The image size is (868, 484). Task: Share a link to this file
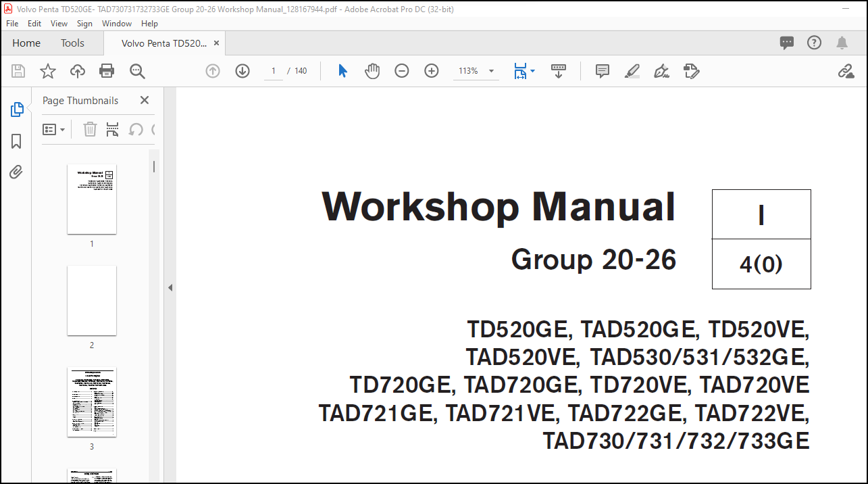point(846,71)
